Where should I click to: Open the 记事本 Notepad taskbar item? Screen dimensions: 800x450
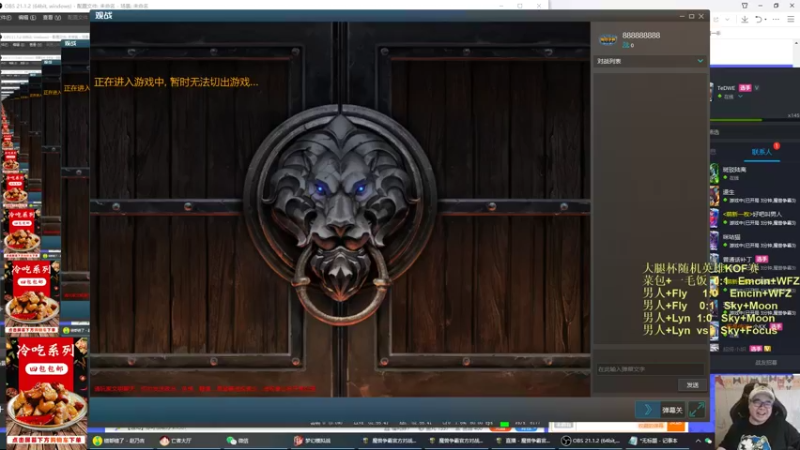point(654,441)
